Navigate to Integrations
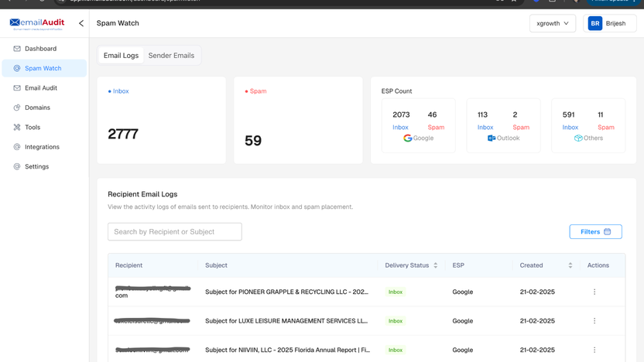Screen dimensions: 644x362 42,147
